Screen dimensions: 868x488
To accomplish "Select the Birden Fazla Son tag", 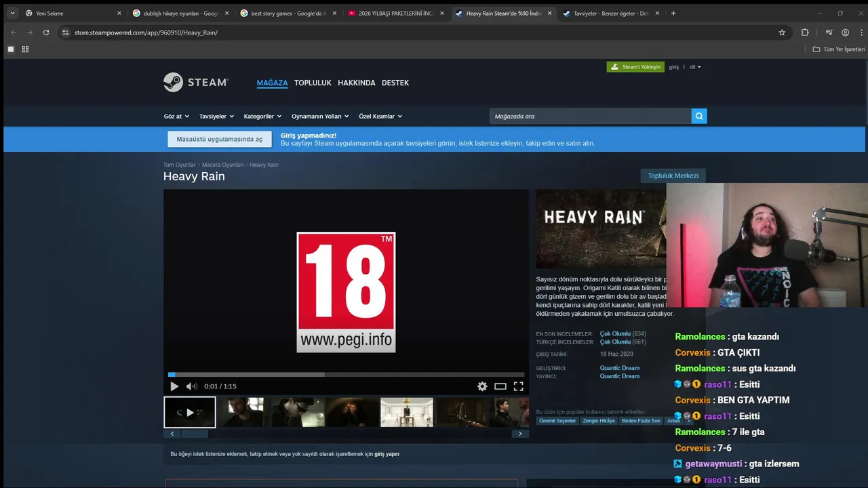I will 641,421.
